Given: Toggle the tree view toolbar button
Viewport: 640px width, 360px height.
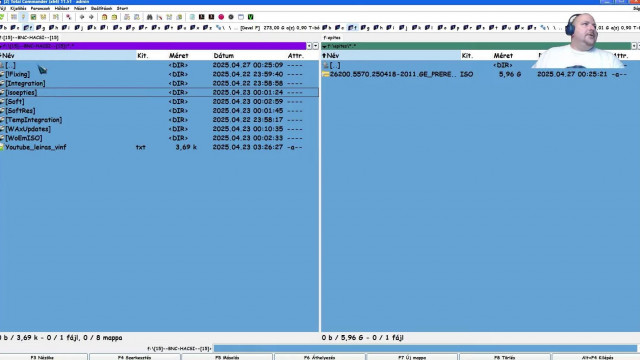Looking at the screenshot, I should pyautogui.click(x=43, y=17).
